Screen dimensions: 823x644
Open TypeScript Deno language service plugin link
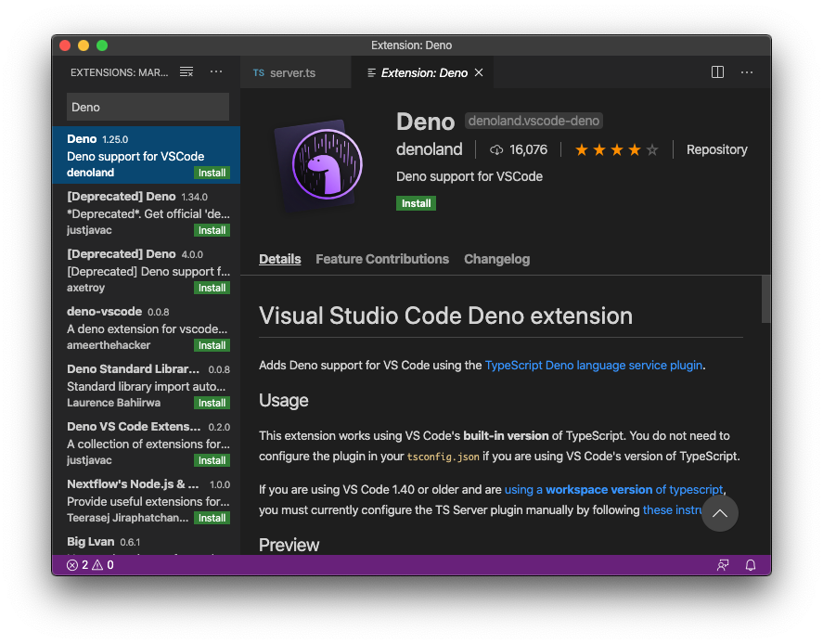pos(594,366)
